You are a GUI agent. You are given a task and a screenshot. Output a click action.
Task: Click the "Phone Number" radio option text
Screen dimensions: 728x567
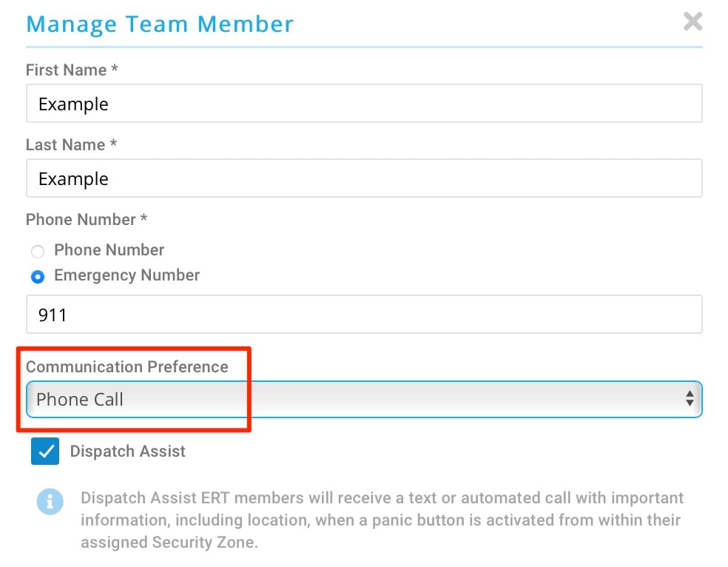click(109, 250)
